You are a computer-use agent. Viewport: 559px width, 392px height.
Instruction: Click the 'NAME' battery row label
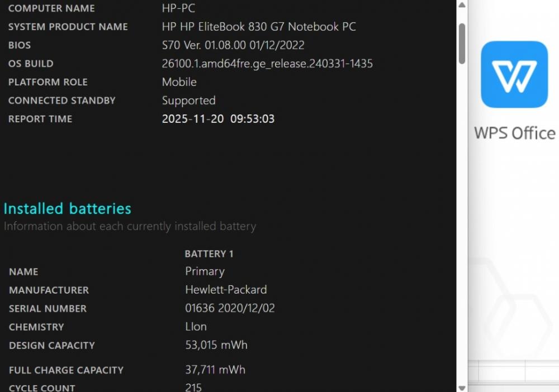[x=23, y=272]
